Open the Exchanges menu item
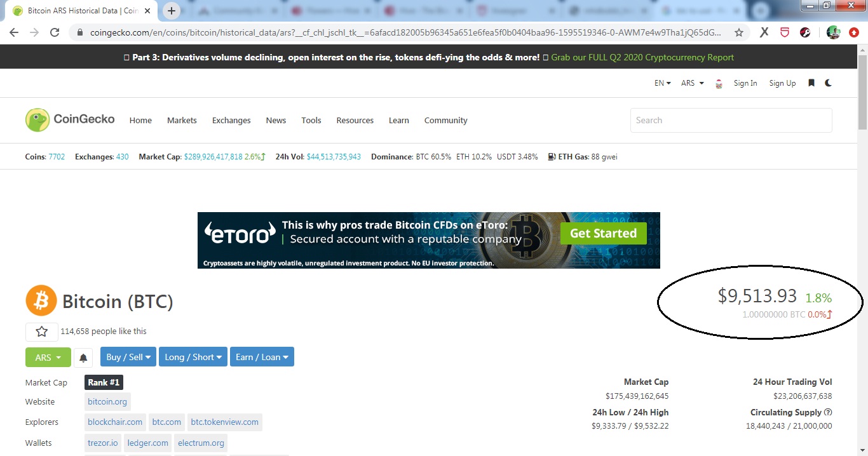The width and height of the screenshot is (868, 456). [x=231, y=120]
